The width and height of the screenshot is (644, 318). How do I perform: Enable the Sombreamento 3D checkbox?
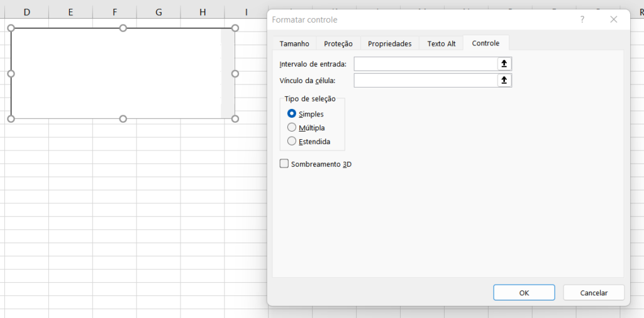coord(284,164)
